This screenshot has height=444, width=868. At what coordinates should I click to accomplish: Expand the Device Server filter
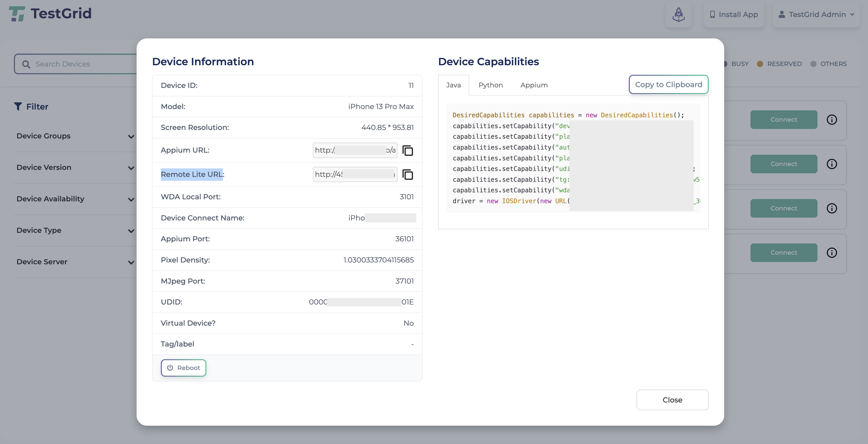[75, 262]
